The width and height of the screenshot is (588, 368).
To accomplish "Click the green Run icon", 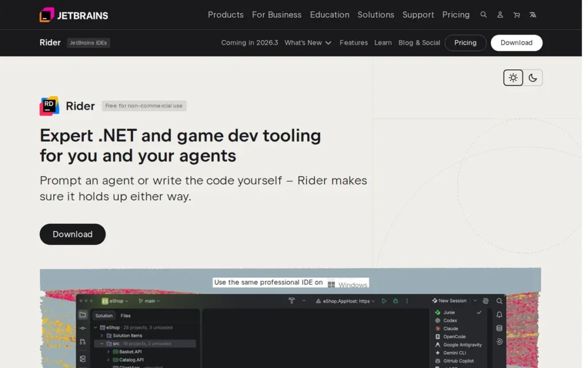I will tap(384, 301).
